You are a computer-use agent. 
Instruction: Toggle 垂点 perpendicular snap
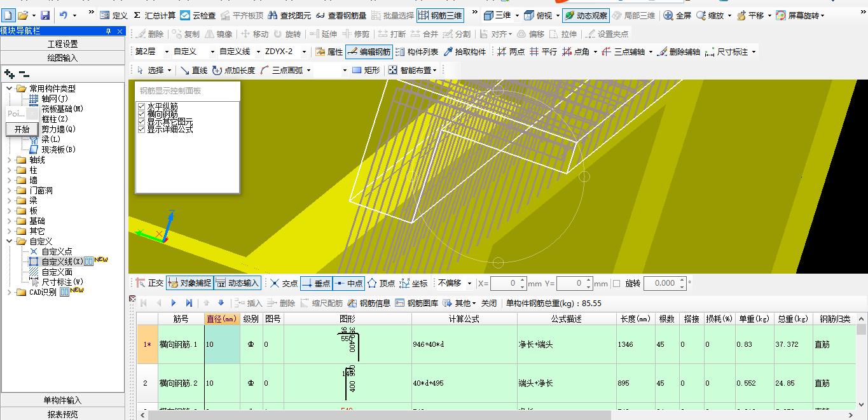click(x=316, y=283)
